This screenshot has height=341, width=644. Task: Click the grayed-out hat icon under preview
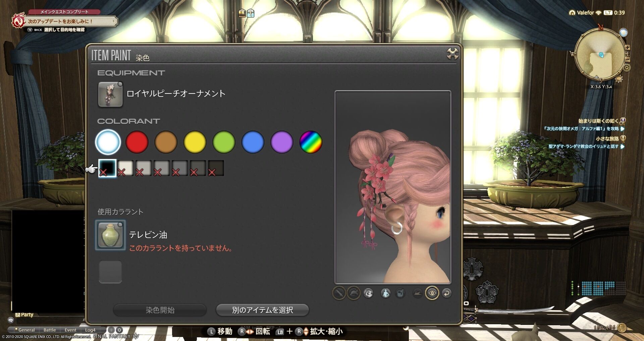pos(417,293)
